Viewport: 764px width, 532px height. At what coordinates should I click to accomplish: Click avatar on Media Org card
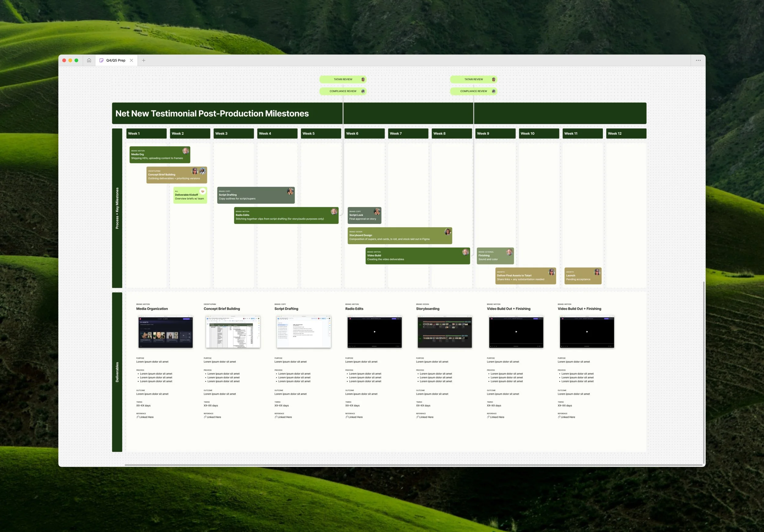coord(186,151)
